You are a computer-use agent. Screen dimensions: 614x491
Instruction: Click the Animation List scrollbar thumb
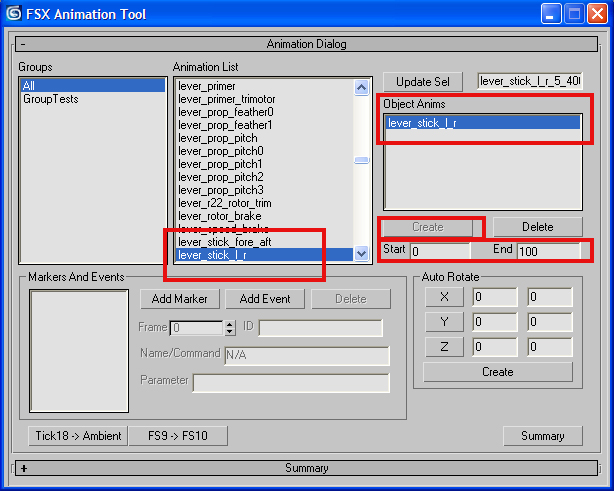(361, 160)
